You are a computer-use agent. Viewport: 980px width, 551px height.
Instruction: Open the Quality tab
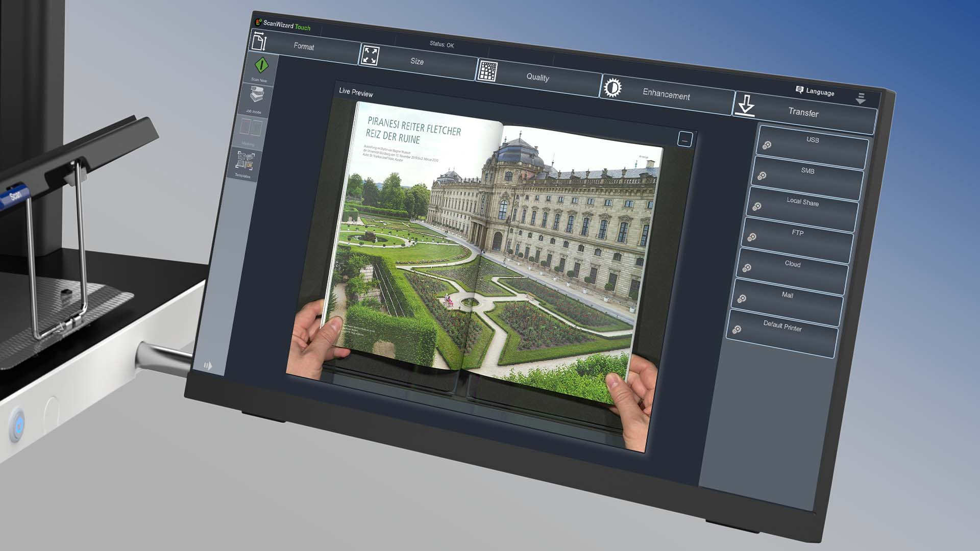click(537, 77)
